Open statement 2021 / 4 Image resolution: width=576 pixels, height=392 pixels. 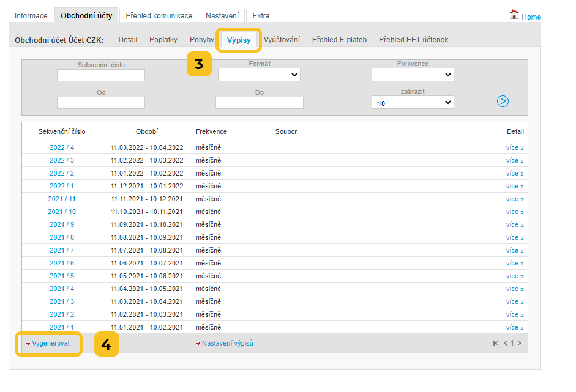click(x=62, y=289)
